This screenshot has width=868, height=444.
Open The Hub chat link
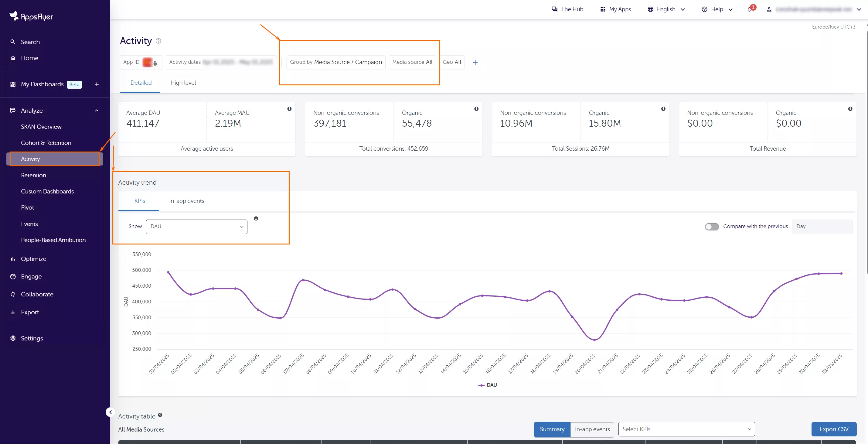pos(567,9)
